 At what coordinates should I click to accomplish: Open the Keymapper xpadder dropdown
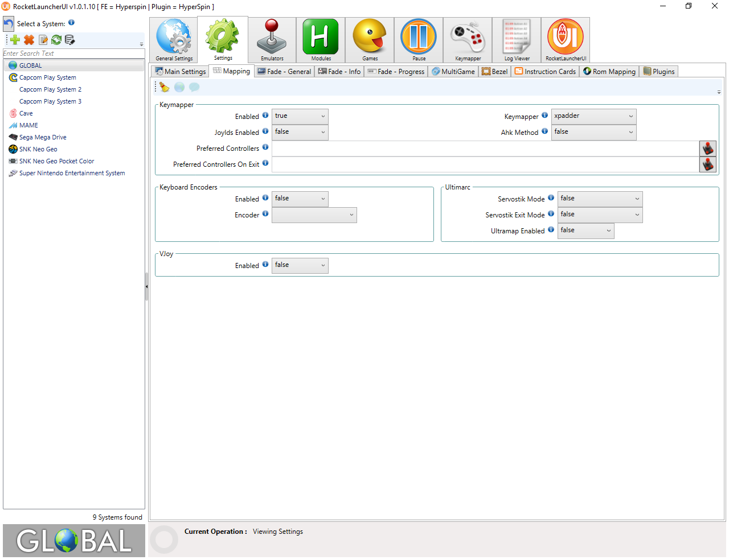point(593,116)
